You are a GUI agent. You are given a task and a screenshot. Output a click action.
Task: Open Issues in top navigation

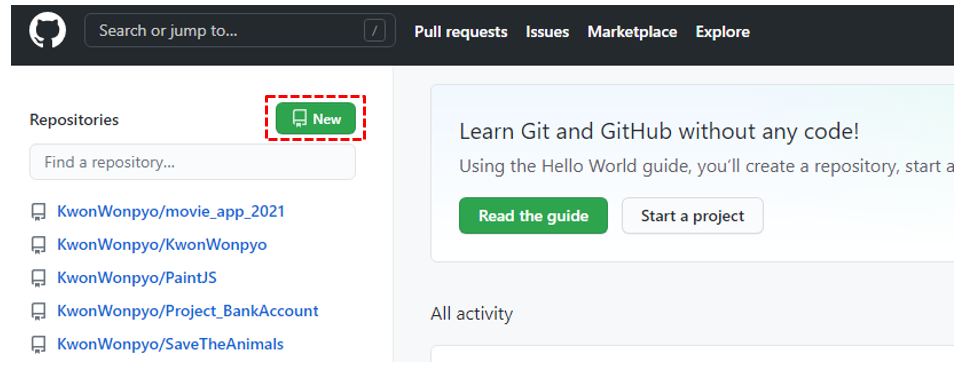(547, 32)
